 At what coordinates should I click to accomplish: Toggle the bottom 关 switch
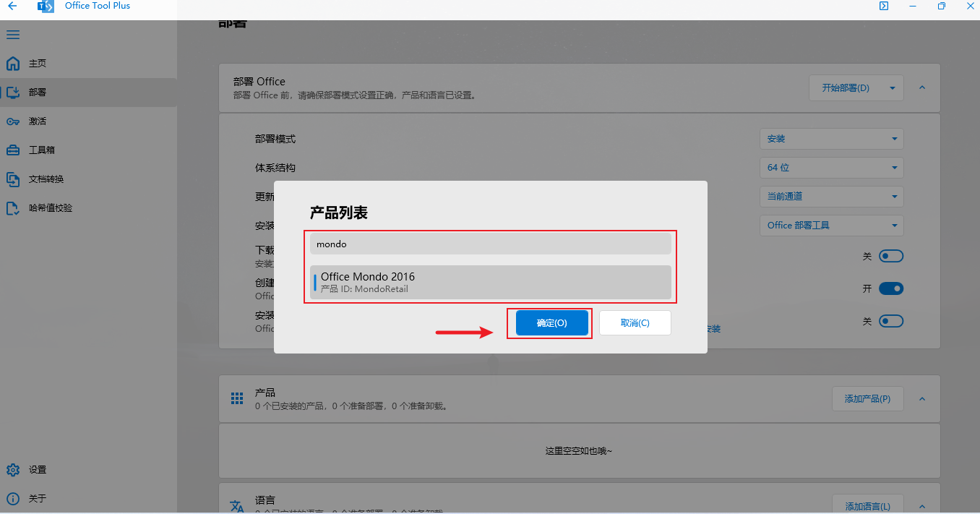(x=890, y=321)
